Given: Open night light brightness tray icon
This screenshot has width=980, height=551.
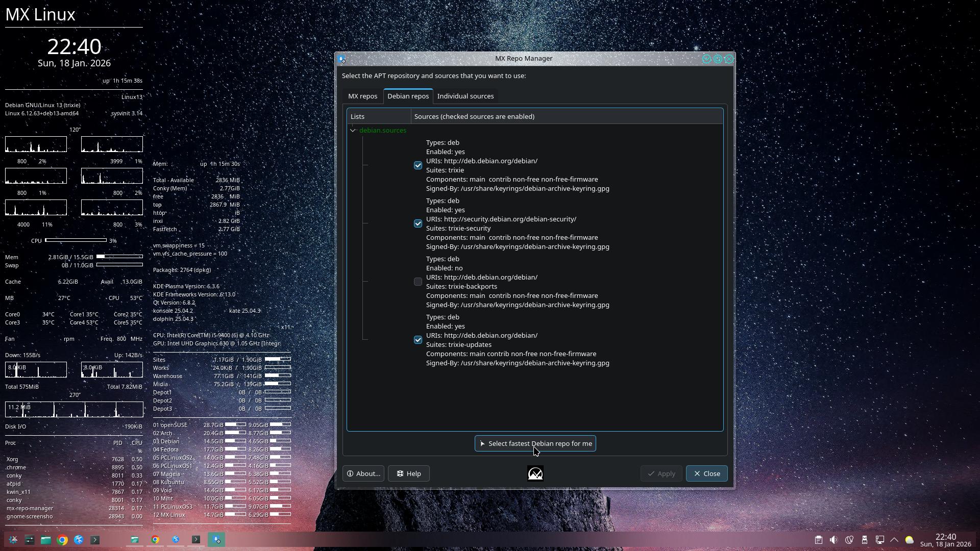Looking at the screenshot, I should 849,540.
